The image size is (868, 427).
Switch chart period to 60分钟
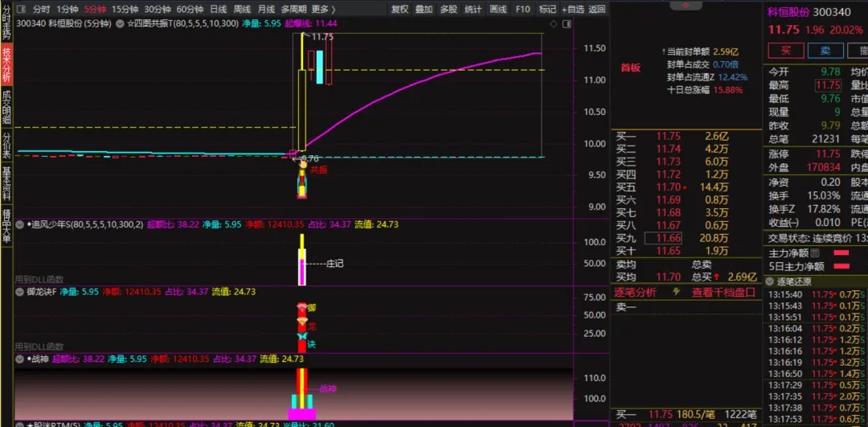tap(190, 9)
